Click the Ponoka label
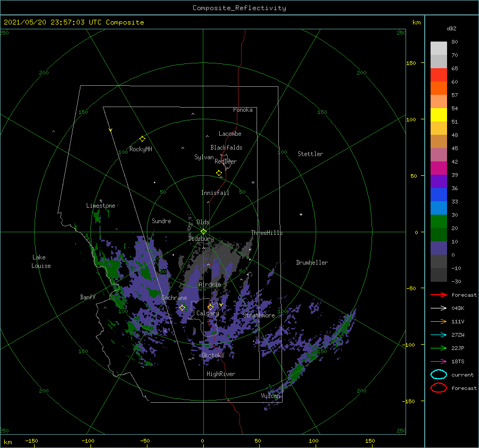479x448 pixels. (243, 110)
